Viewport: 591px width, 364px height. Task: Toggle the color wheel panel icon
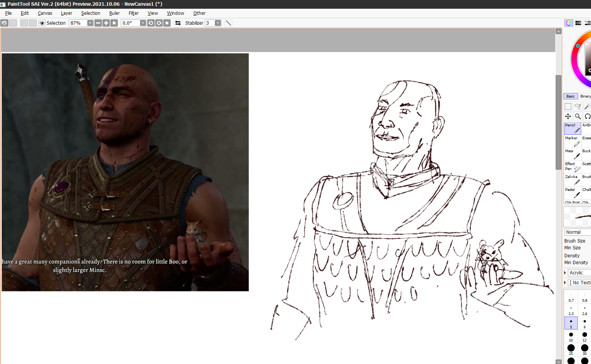(x=569, y=23)
